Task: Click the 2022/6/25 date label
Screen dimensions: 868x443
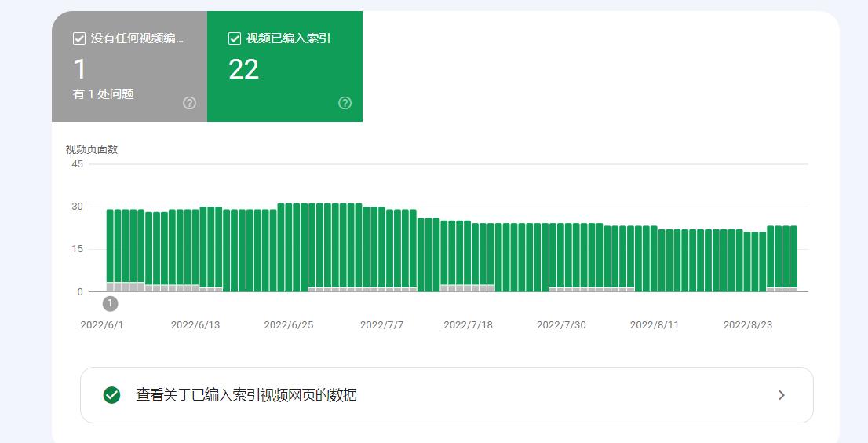Action: (288, 325)
